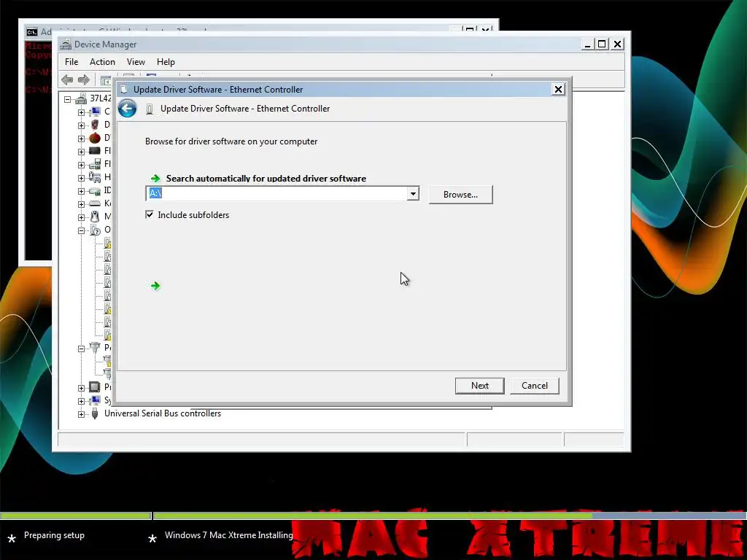Select the processor chip icon on Pr row
The width and height of the screenshot is (747, 560).
[x=95, y=386]
